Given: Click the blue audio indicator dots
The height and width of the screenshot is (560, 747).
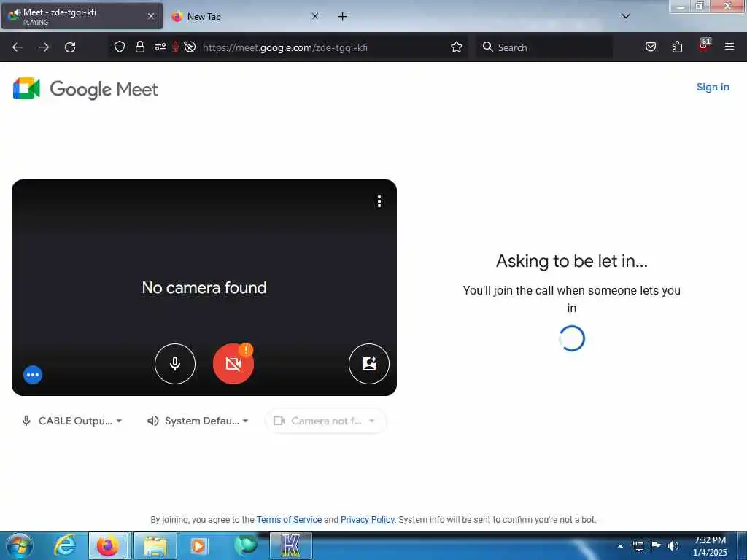Looking at the screenshot, I should point(33,375).
